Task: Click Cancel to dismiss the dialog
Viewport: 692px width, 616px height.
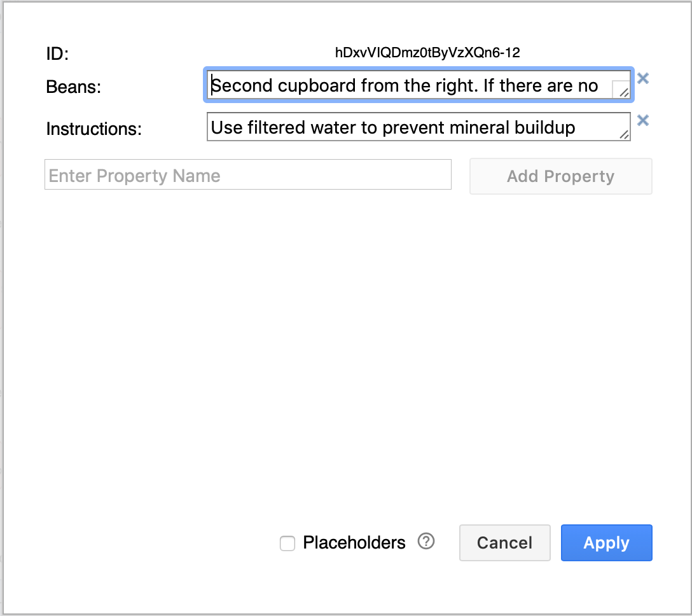Action: [x=504, y=542]
